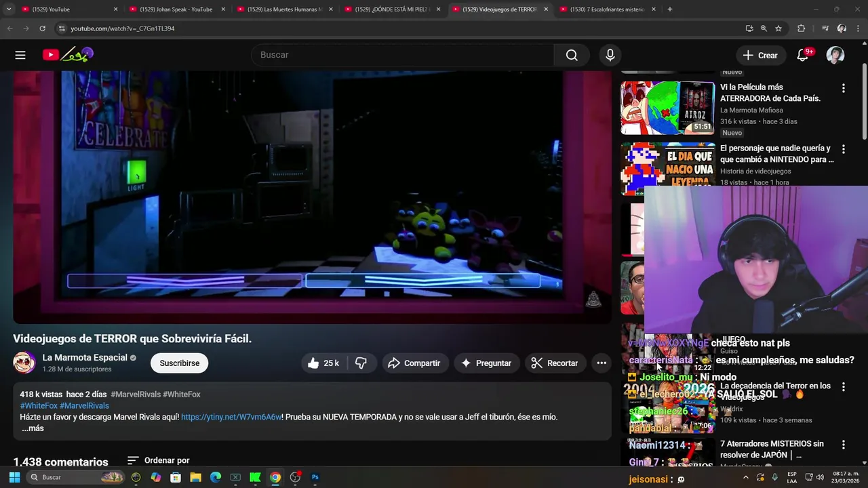This screenshot has height=488, width=868.
Task: Open File Explorer from the taskbar
Action: coord(195,477)
